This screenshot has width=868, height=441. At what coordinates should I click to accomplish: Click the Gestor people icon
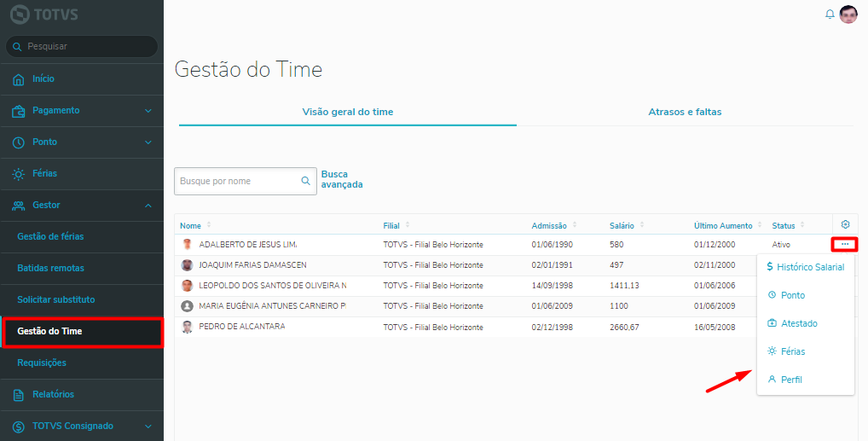(x=18, y=206)
